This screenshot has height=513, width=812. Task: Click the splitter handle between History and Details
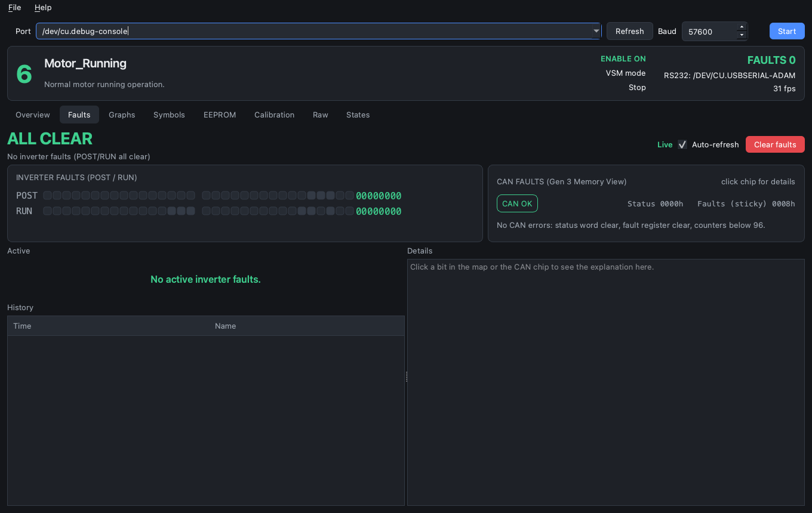pyautogui.click(x=406, y=377)
